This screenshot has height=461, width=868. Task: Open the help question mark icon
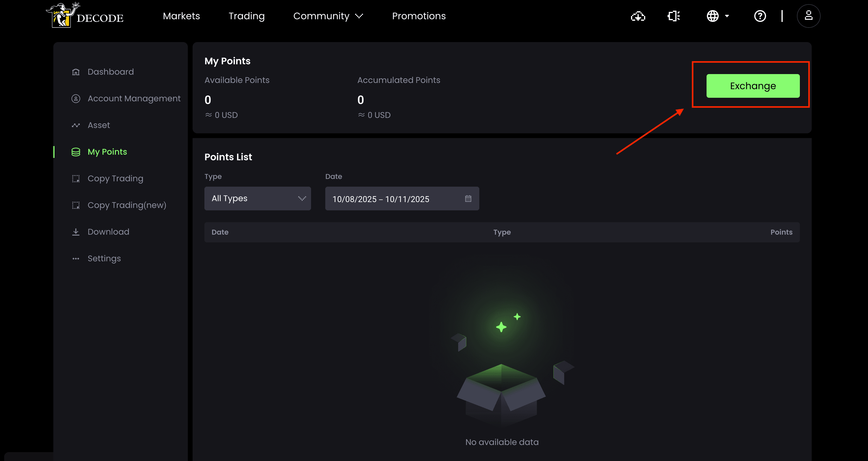tap(760, 16)
